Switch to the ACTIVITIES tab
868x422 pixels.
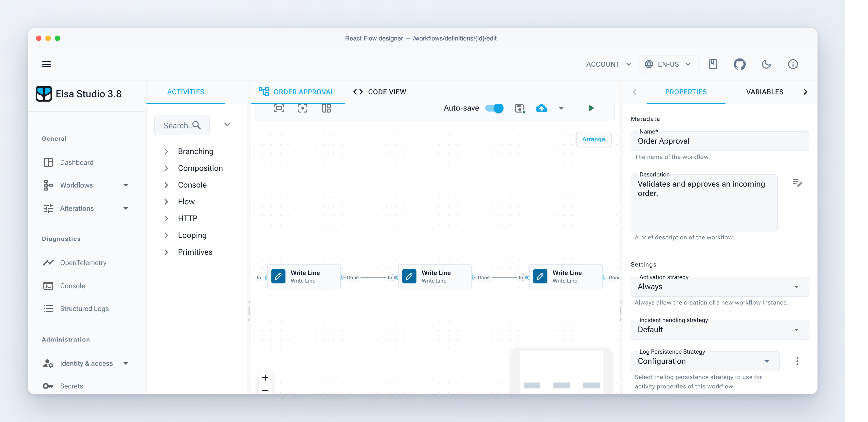tap(186, 92)
